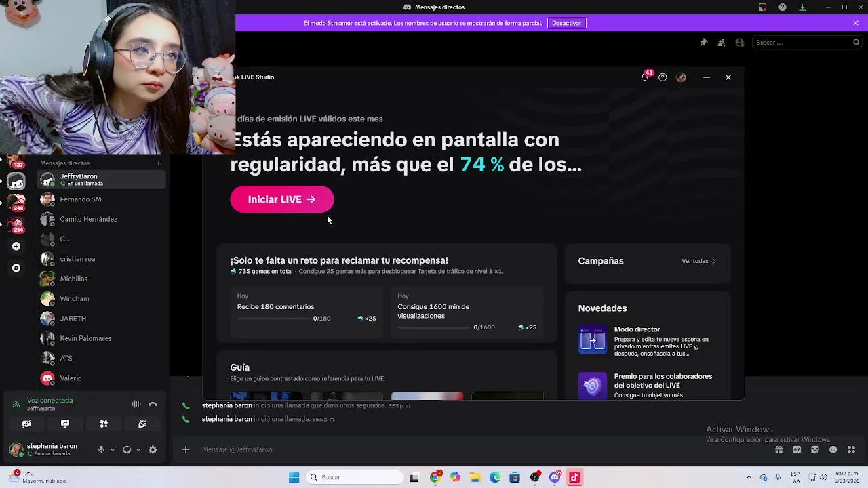
Task: Add friends to DM icon in Discord
Action: click(x=722, y=42)
